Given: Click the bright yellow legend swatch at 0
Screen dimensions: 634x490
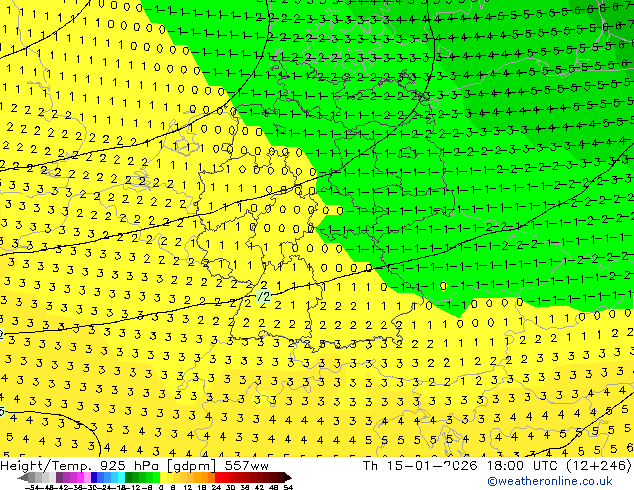Looking at the screenshot, I should [x=163, y=477].
